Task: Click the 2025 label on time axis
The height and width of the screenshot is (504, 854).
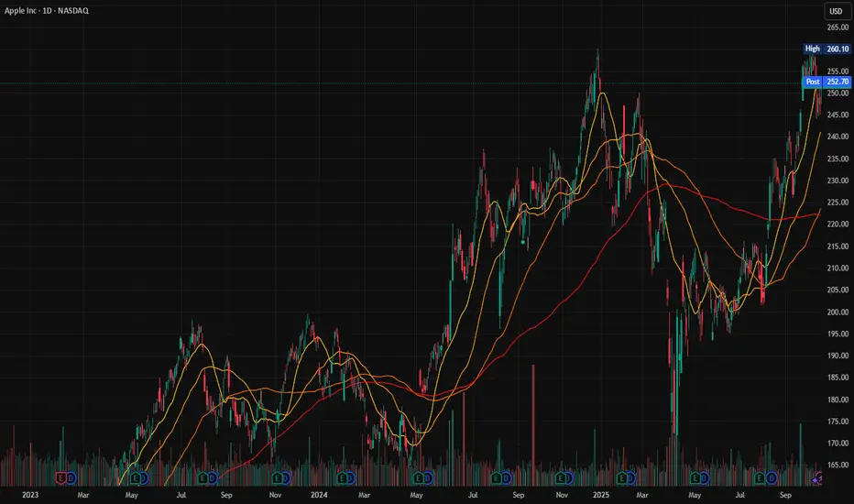Action: 601,495
